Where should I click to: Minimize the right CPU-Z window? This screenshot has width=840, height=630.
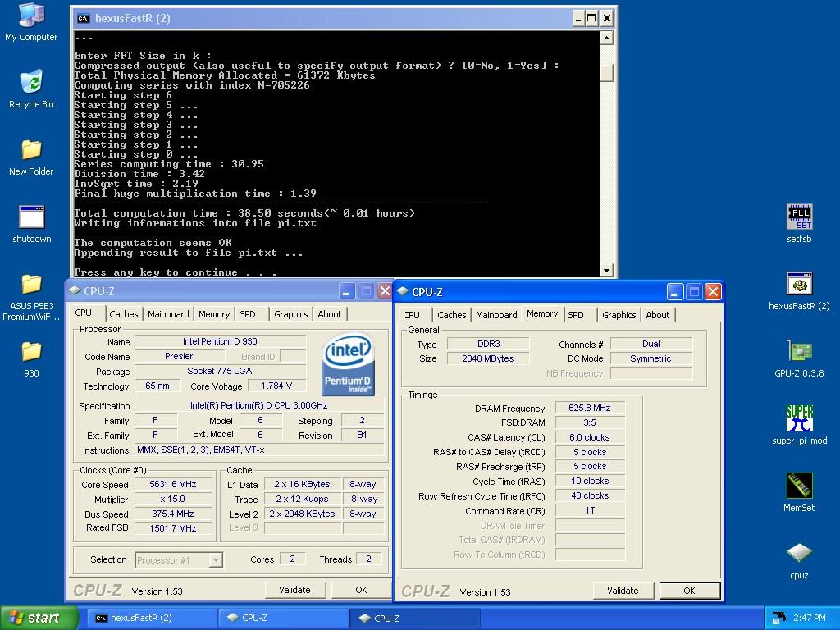pyautogui.click(x=675, y=292)
